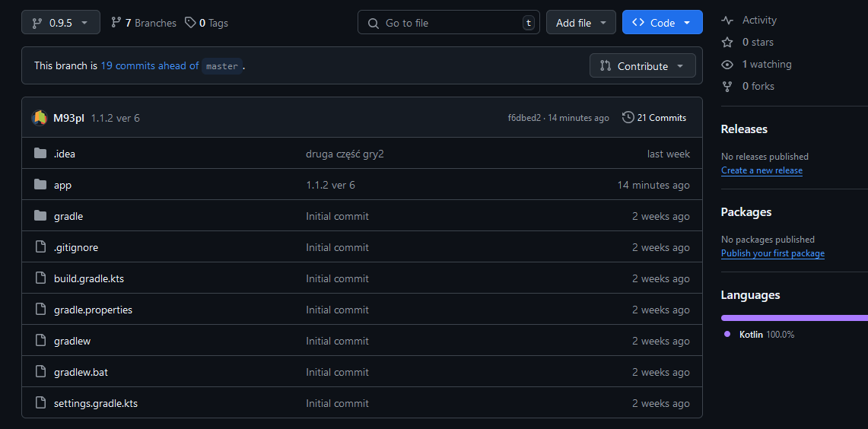Viewport: 868px width, 429px height.
Task: Click the M93pl user avatar
Action: 40,118
